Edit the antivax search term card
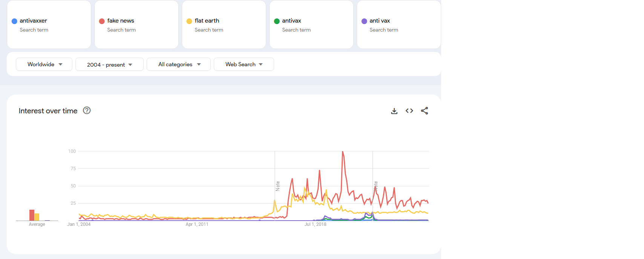This screenshot has height=259, width=644. [x=311, y=24]
